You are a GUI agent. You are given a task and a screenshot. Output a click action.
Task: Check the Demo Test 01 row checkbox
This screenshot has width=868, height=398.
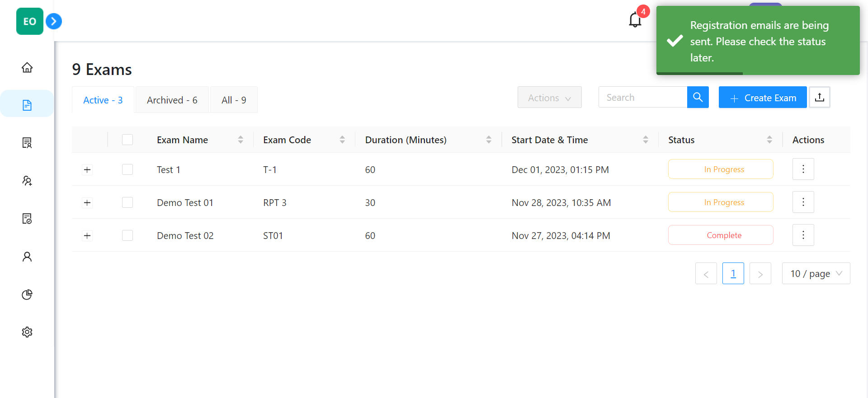pos(127,202)
